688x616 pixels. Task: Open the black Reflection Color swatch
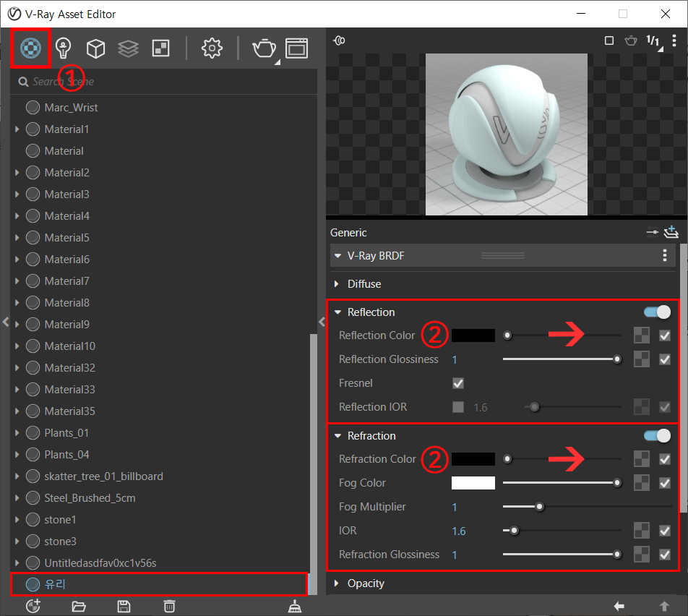tap(473, 335)
